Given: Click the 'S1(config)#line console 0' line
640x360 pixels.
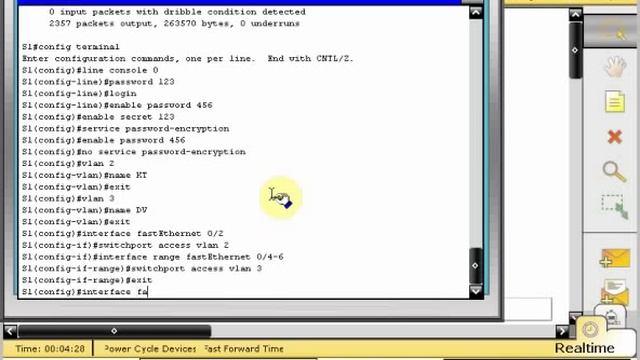Looking at the screenshot, I should 90,70.
